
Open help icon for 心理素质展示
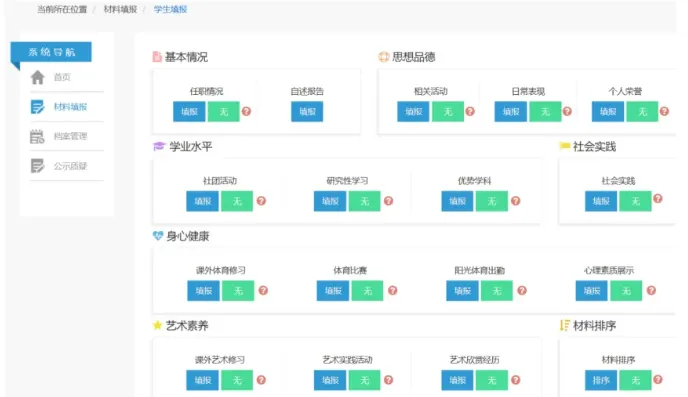point(651,290)
